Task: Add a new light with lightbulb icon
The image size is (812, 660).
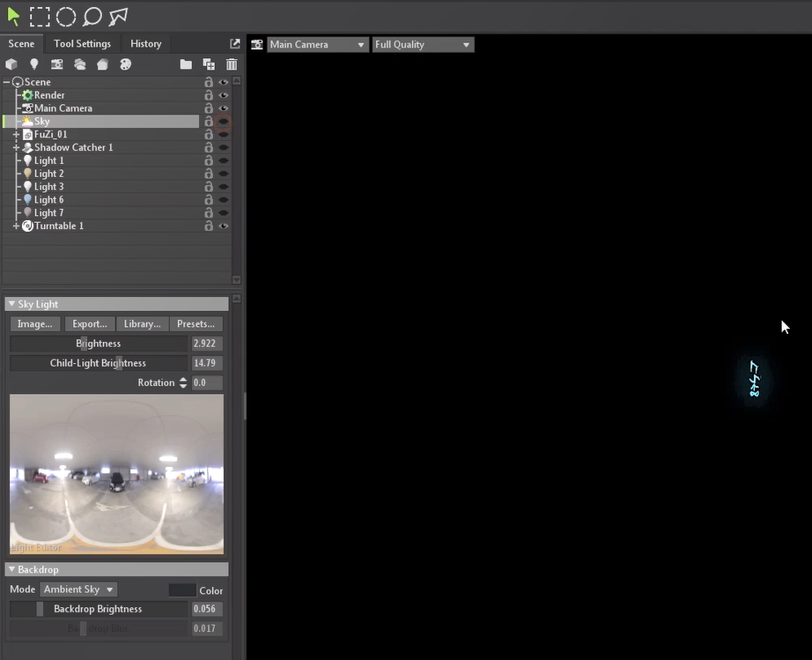Action: tap(34, 64)
